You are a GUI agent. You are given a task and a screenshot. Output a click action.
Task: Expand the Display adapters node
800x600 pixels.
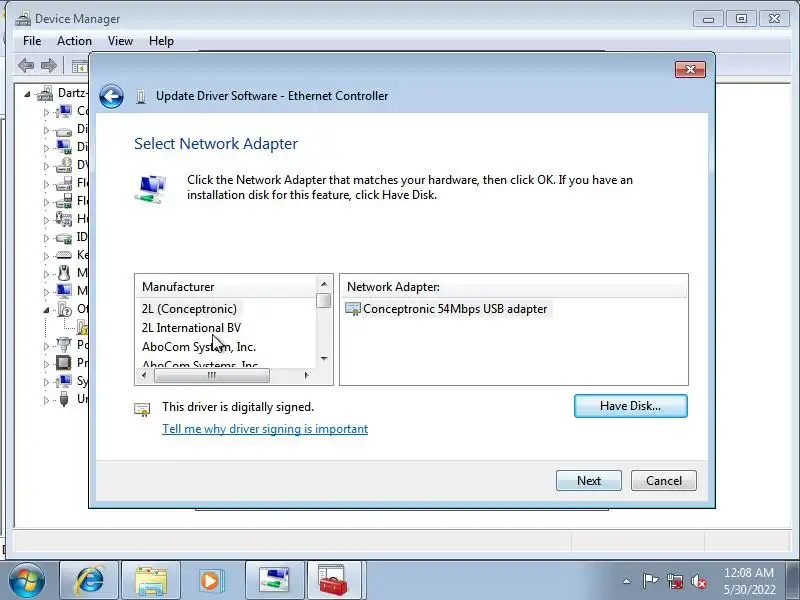click(46, 148)
